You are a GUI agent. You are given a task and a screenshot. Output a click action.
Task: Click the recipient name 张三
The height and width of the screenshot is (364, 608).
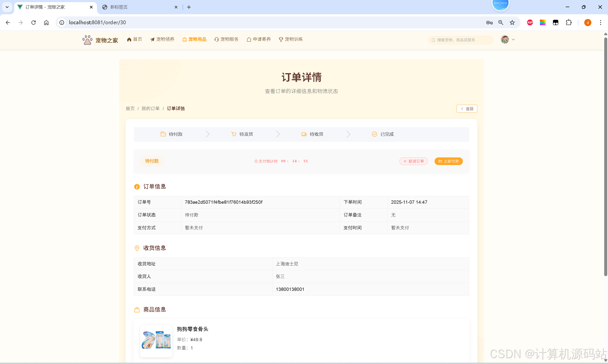coord(280,276)
